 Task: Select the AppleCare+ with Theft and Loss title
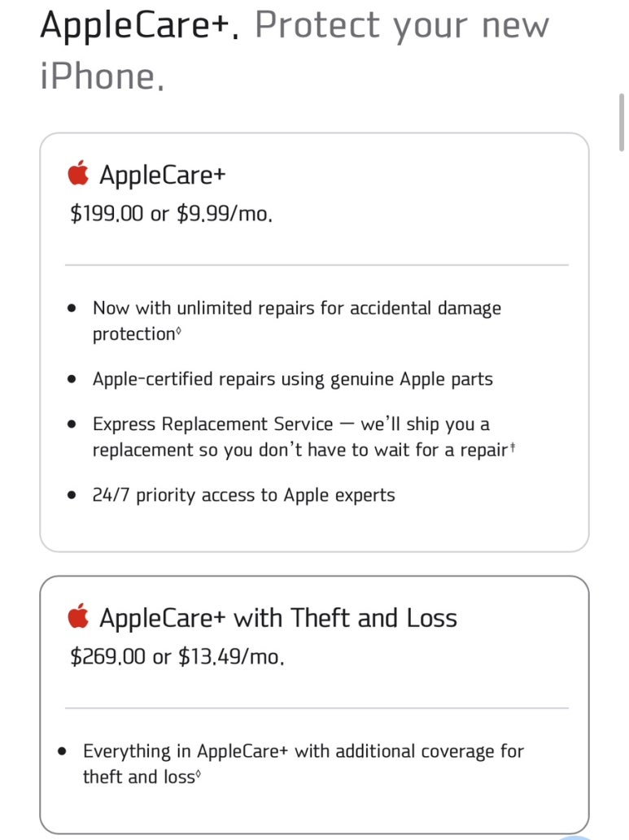[x=277, y=618]
